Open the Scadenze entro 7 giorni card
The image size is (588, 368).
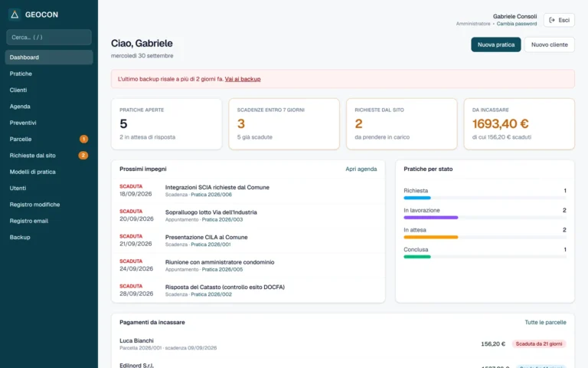(x=284, y=124)
